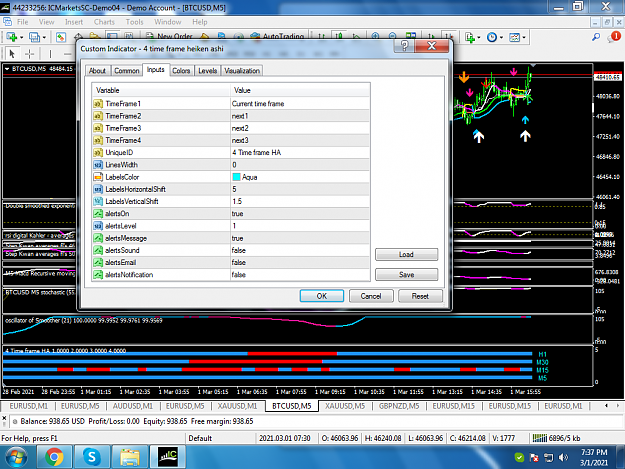Click the Zoom Out magnifier icon
Viewport: 625px width, 469px height.
393,36
